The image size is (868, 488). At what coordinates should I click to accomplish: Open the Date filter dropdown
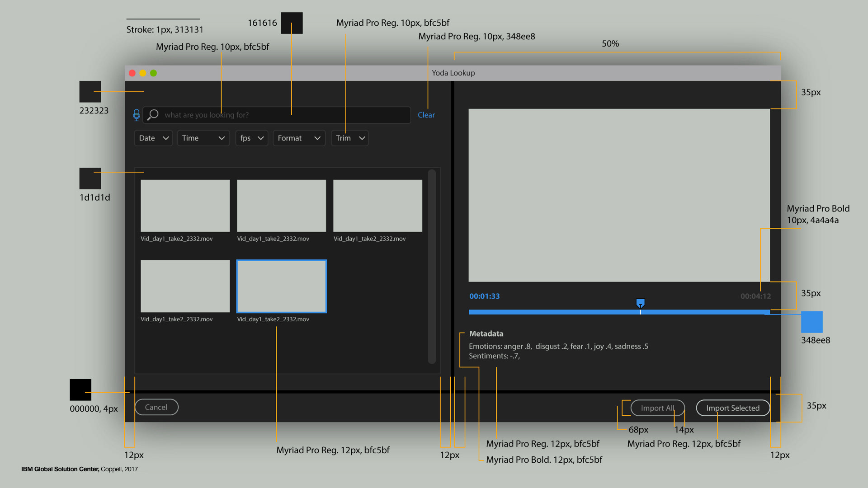coord(153,138)
